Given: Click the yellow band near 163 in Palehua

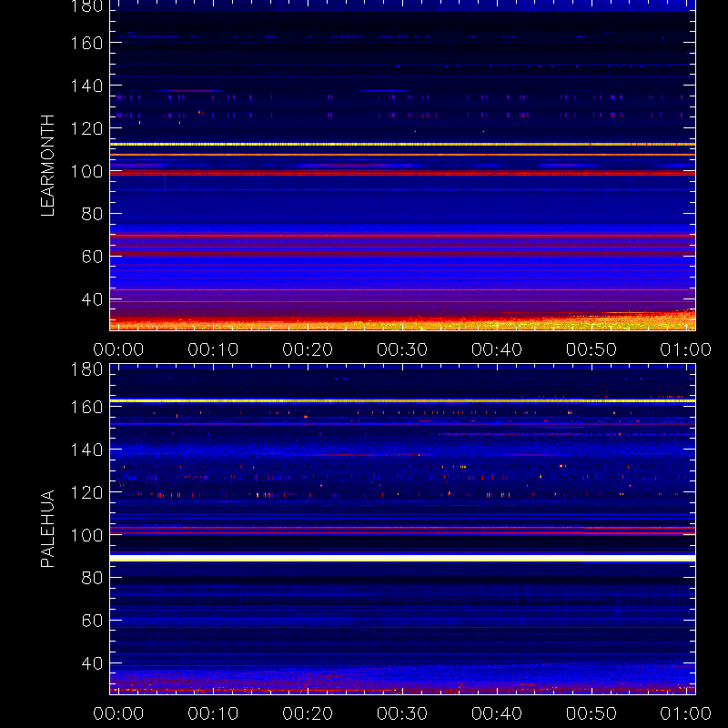Looking at the screenshot, I should 402,400.
